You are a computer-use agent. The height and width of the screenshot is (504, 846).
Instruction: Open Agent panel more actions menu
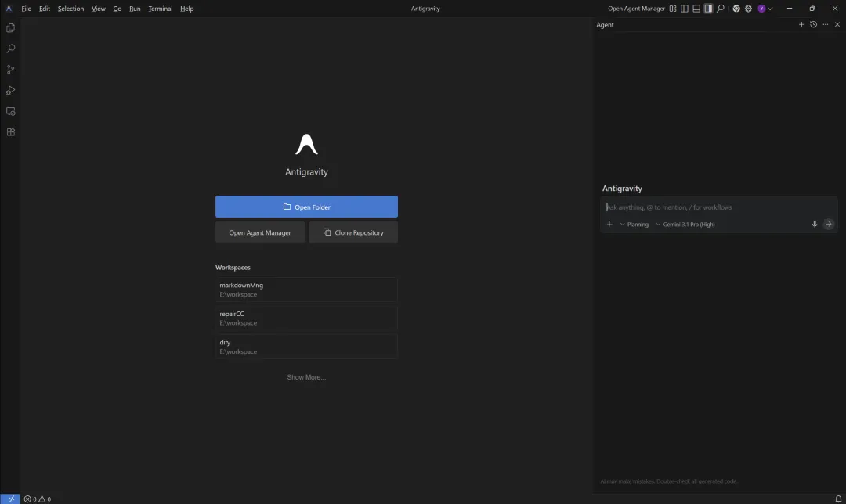(x=825, y=25)
